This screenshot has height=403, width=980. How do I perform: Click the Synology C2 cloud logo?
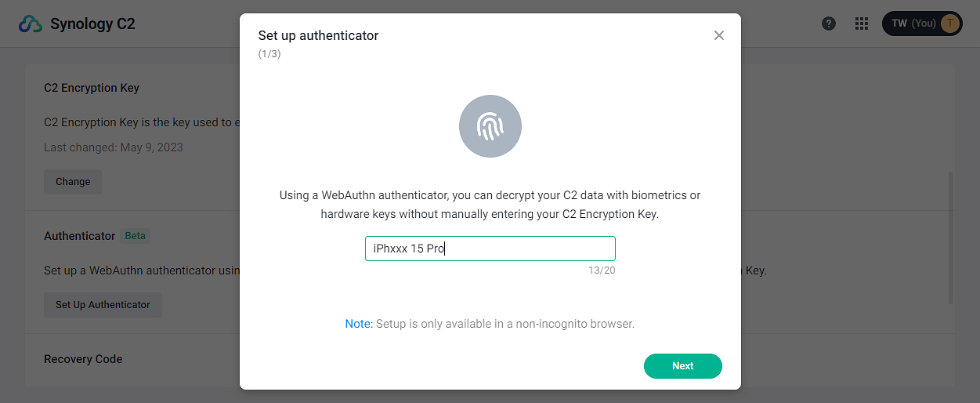(31, 24)
